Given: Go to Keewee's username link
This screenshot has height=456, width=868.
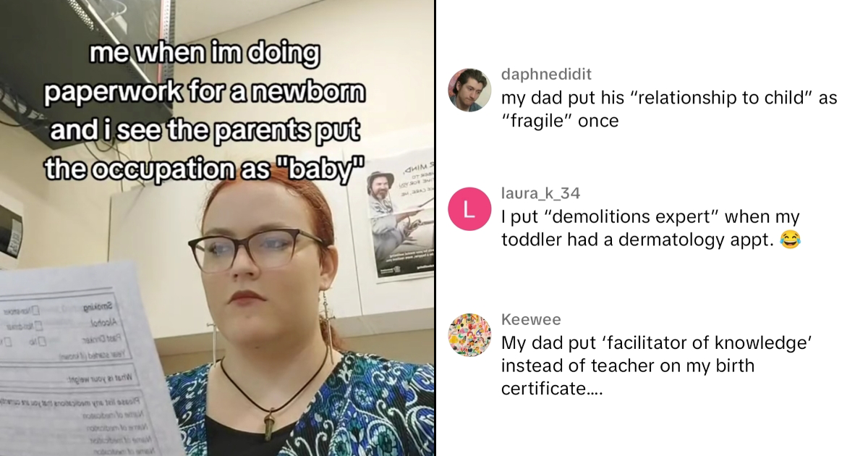Looking at the screenshot, I should coord(531,320).
